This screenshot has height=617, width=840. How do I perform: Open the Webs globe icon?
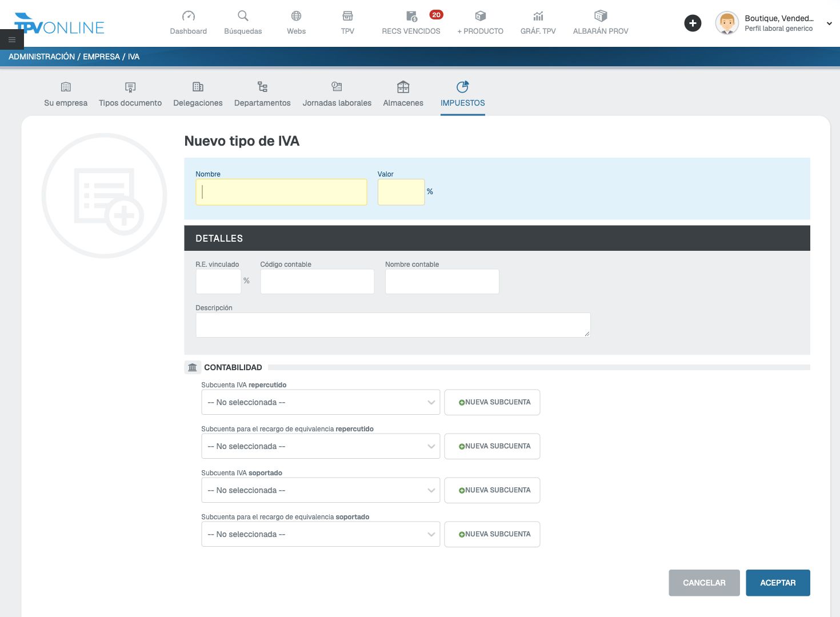[x=296, y=16]
